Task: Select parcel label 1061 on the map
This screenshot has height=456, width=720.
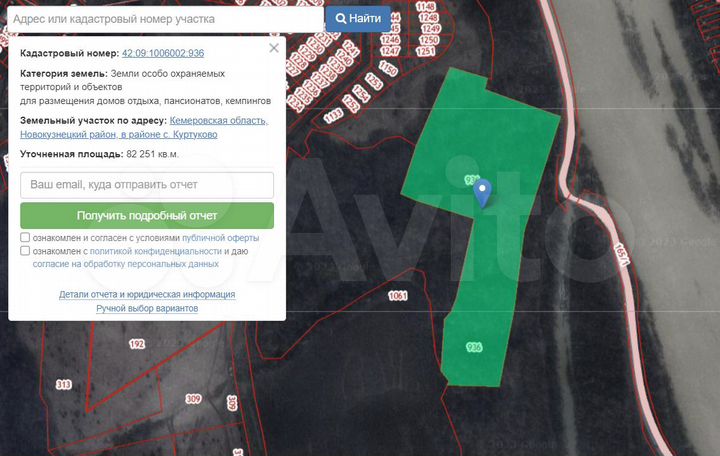Action: [398, 296]
